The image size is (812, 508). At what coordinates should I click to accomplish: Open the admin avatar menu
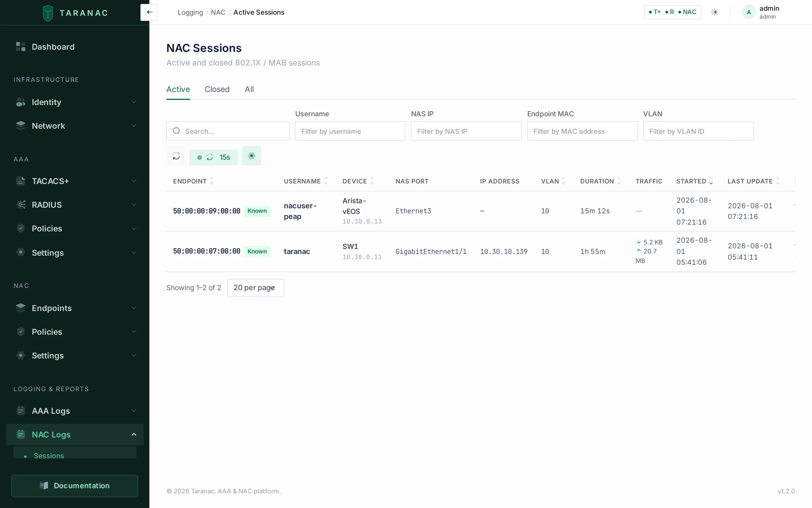click(x=749, y=12)
